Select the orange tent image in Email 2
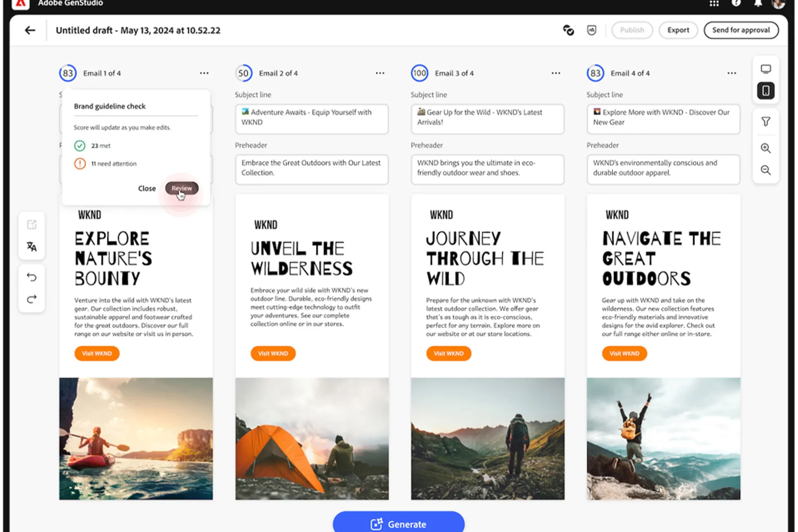 point(312,439)
